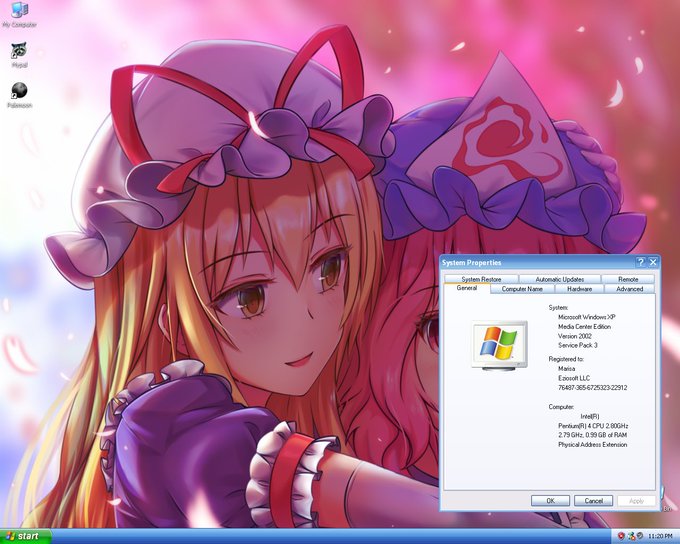
Task: Click the Windows Start button
Action: tap(26, 536)
